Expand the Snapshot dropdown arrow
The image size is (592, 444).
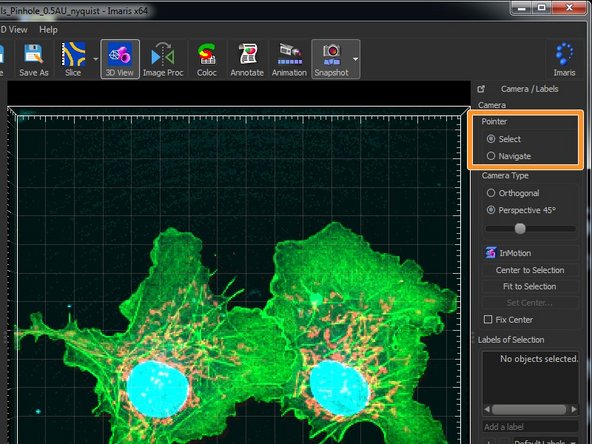355,59
